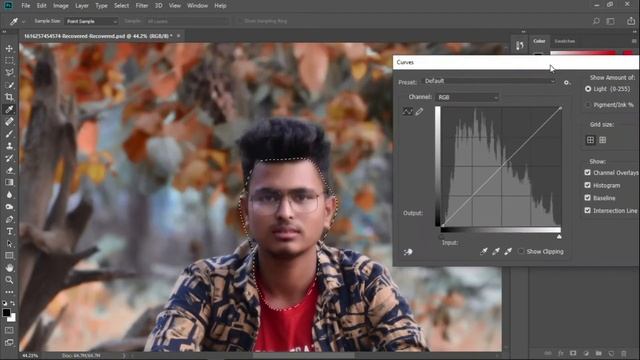Select the Light (0-255) radio option
Viewport: 640px width, 360px height.
(588, 89)
